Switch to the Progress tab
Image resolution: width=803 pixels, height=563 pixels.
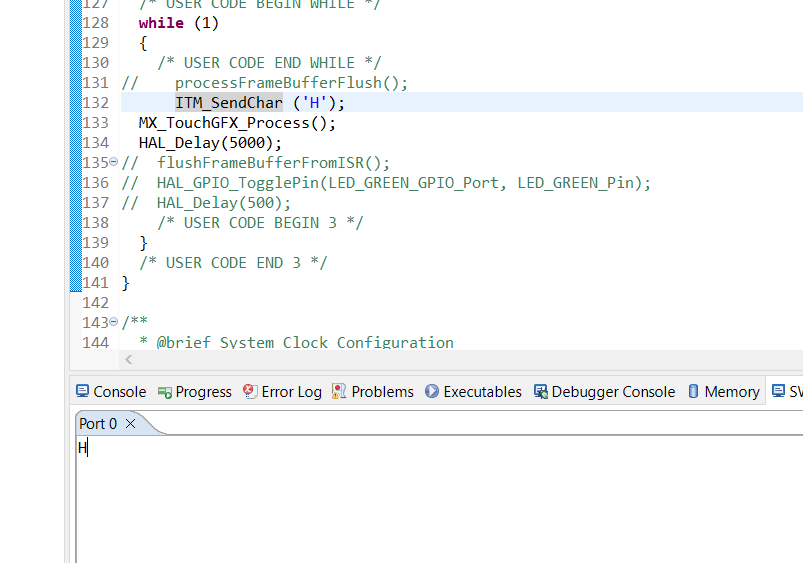[x=195, y=392]
